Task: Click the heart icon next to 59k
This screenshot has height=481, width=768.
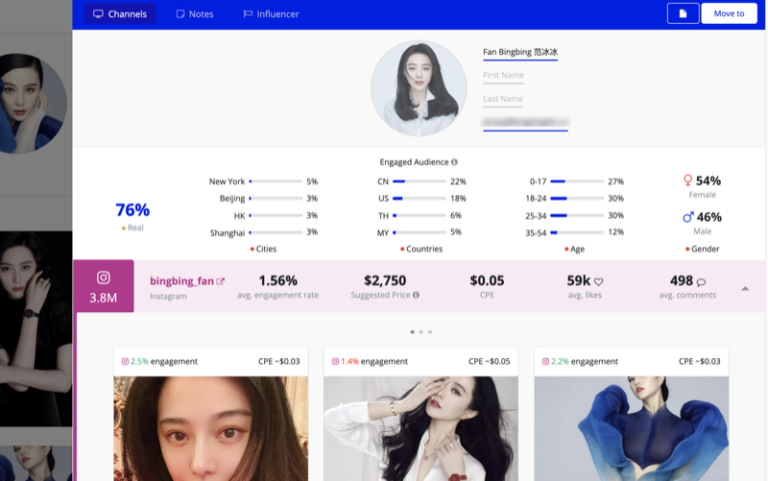Action: [599, 282]
